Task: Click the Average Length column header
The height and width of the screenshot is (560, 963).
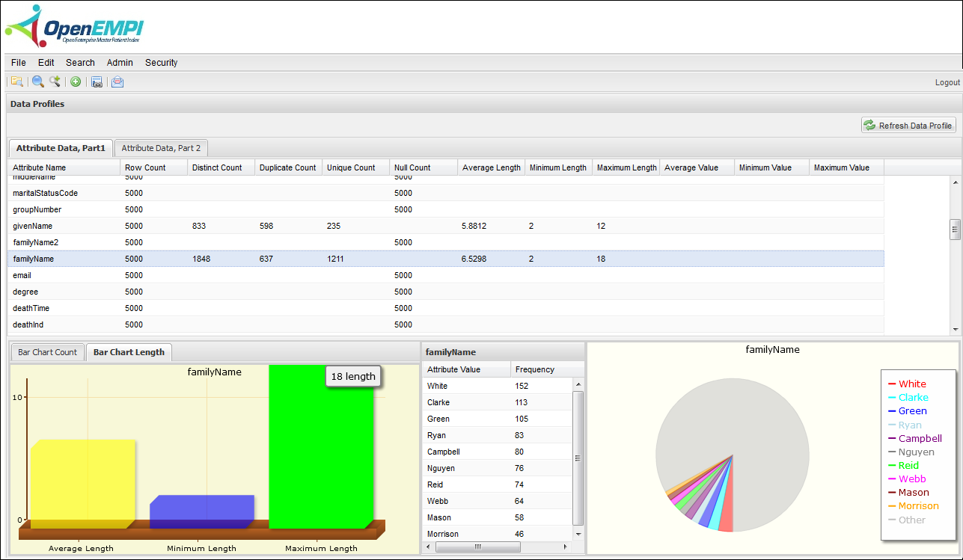Action: click(492, 167)
